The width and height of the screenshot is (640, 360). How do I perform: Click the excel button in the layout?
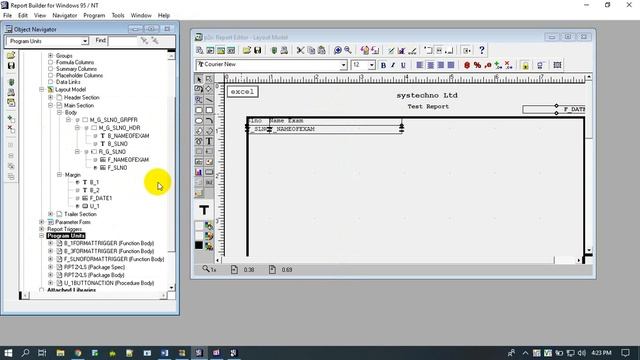pyautogui.click(x=242, y=92)
